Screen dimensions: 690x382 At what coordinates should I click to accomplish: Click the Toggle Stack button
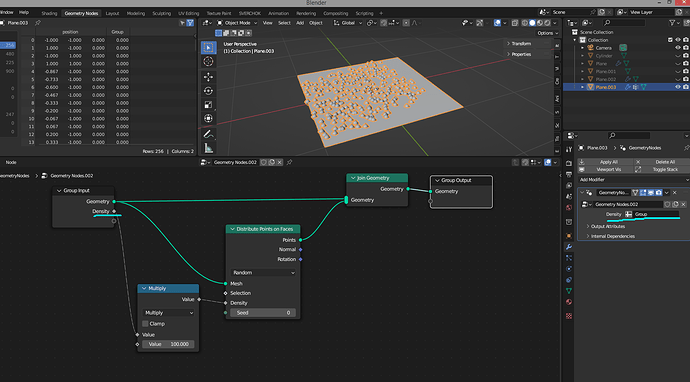(x=662, y=169)
